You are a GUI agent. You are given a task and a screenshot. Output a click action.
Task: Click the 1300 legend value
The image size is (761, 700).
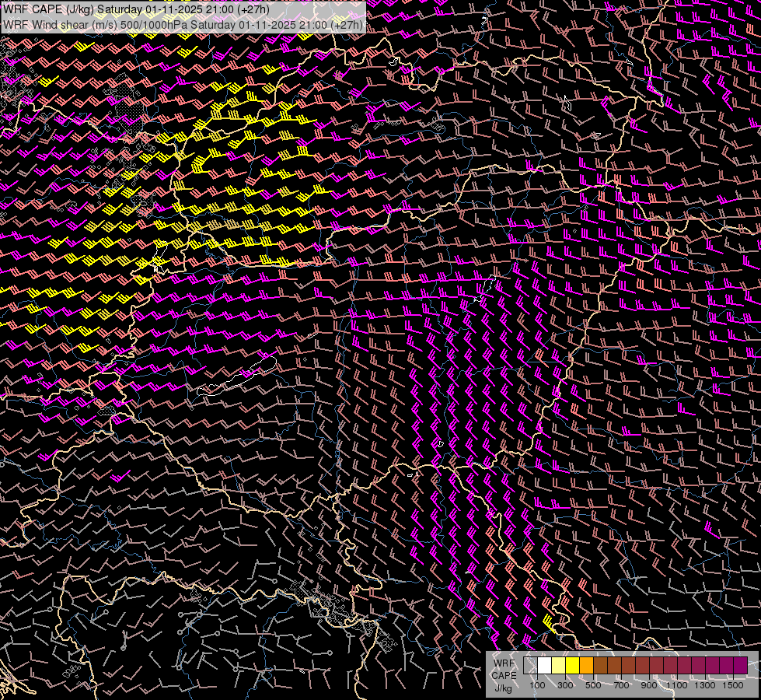pos(705,685)
